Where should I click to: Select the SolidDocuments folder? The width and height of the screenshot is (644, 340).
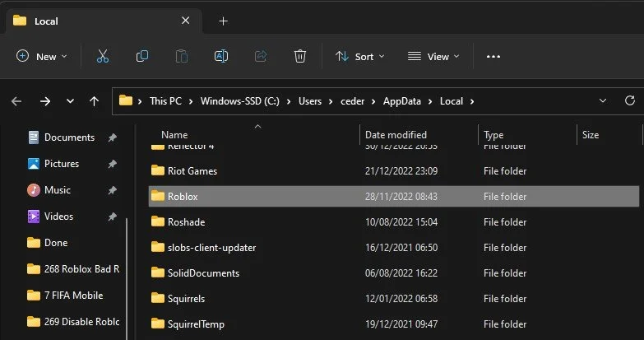point(393,273)
